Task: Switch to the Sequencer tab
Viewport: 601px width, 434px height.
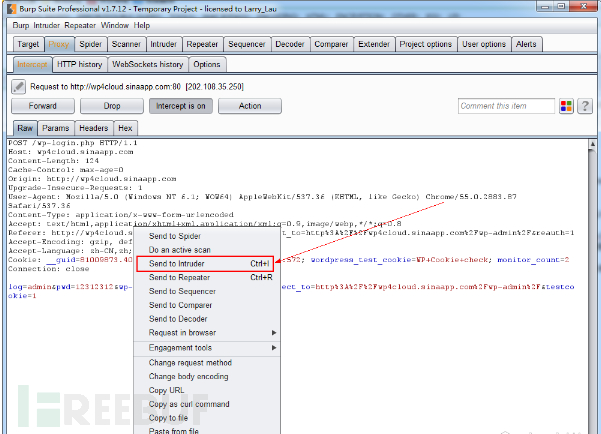Action: click(x=247, y=44)
